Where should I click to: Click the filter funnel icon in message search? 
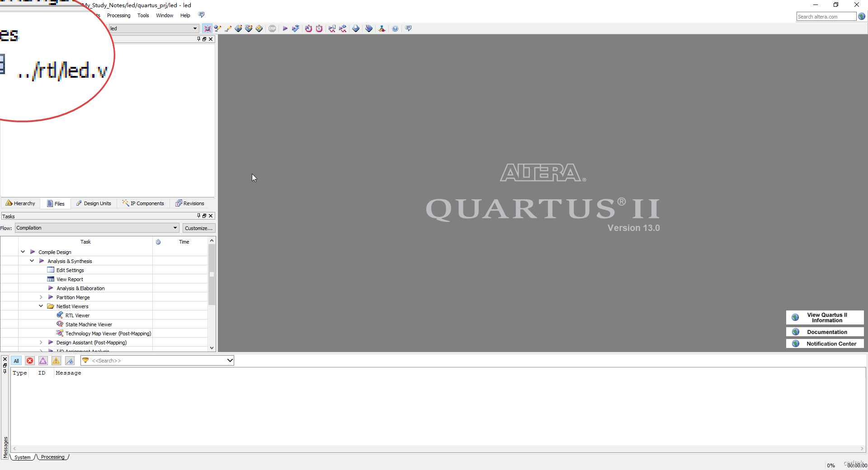point(85,360)
